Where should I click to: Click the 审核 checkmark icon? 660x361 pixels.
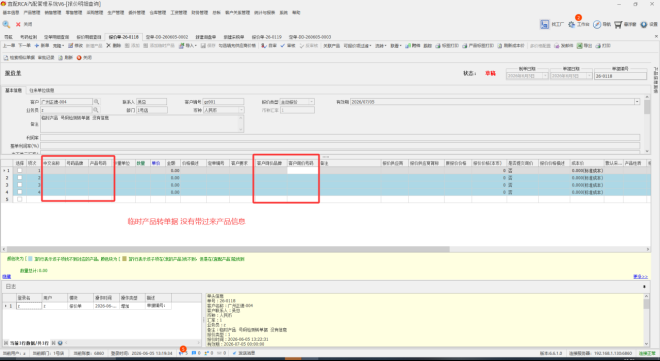[283, 45]
